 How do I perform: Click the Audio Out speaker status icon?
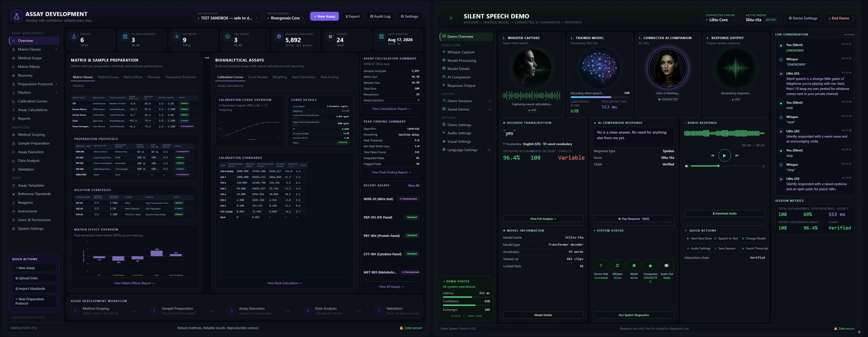click(x=667, y=265)
